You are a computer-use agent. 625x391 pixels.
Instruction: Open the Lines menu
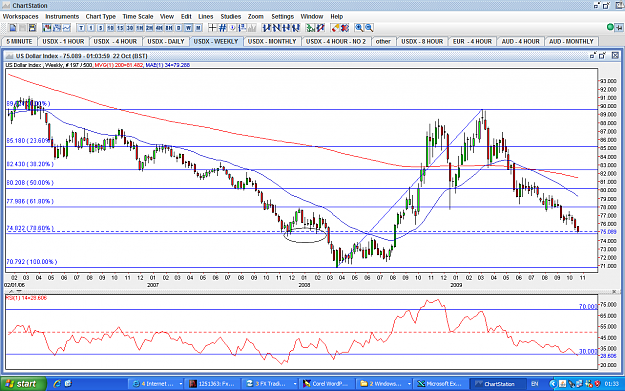click(x=206, y=16)
